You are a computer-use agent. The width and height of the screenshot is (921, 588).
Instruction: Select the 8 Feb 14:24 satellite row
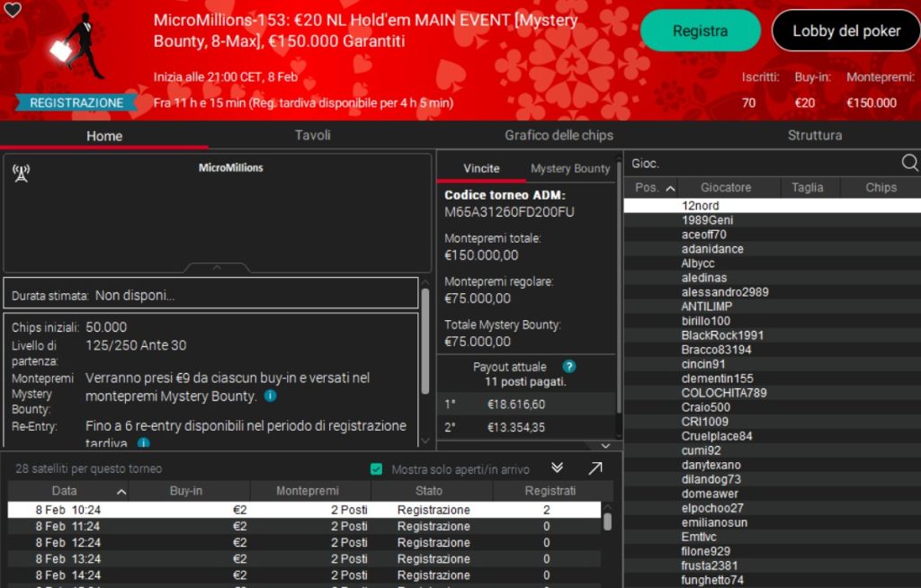pyautogui.click(x=304, y=575)
